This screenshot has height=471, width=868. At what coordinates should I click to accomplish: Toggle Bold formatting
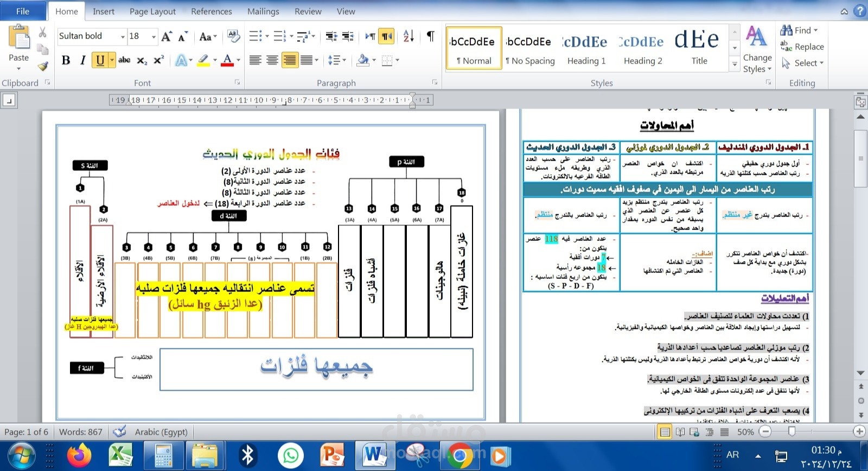(x=66, y=60)
